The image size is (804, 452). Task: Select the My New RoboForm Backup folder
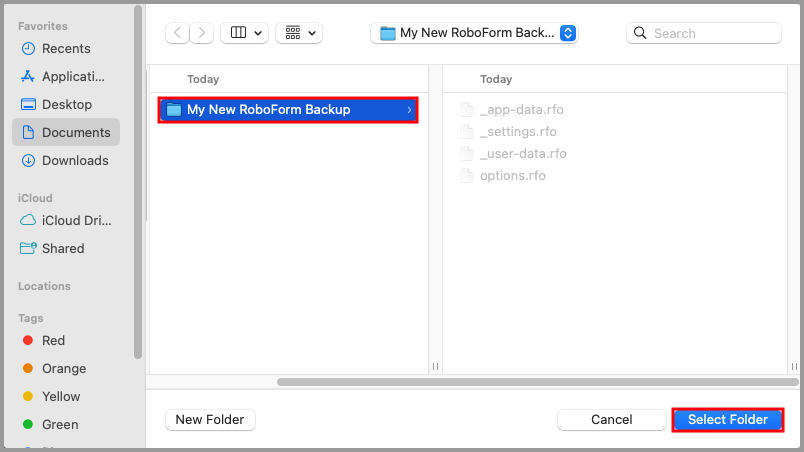click(287, 110)
